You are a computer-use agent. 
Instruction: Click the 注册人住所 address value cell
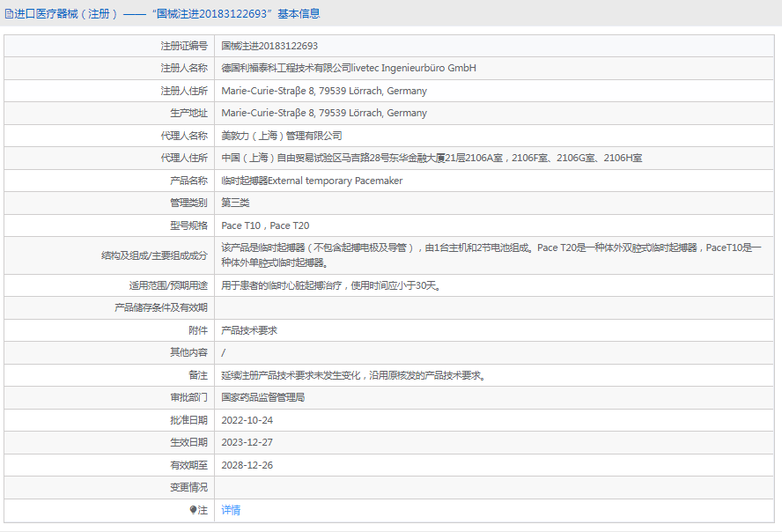[323, 91]
